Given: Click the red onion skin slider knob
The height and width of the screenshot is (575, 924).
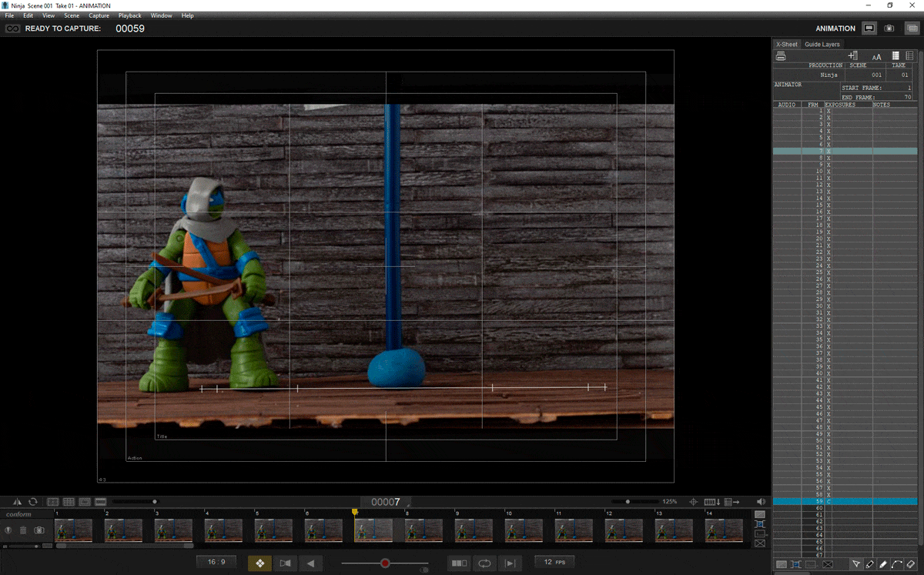Looking at the screenshot, I should click(385, 563).
